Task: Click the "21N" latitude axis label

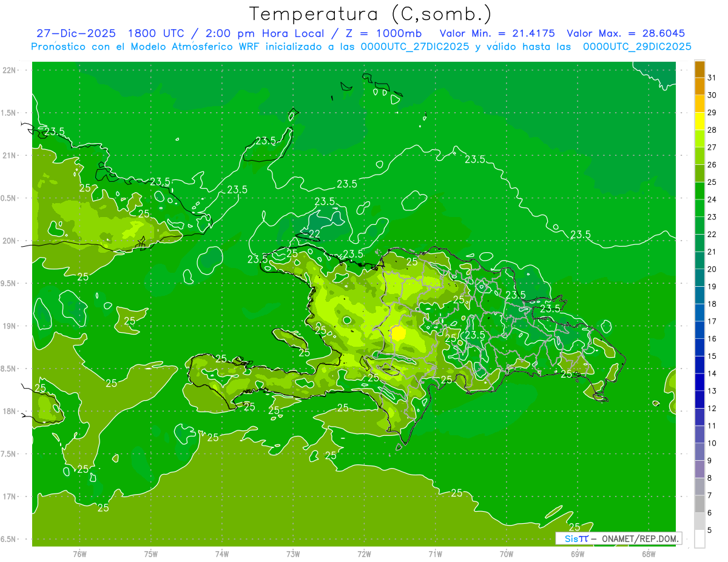Action: point(10,155)
